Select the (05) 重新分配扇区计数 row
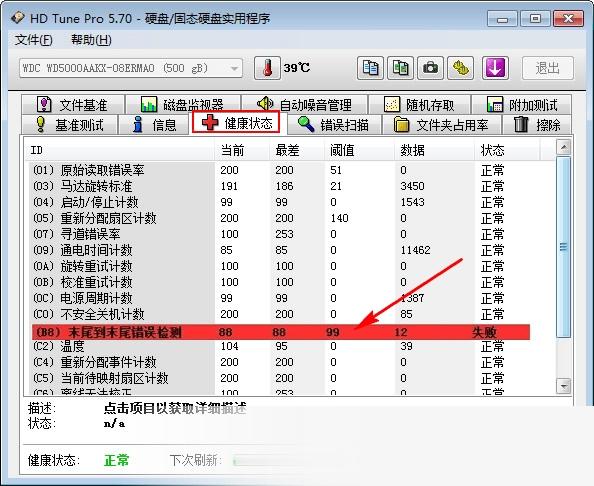 point(280,218)
